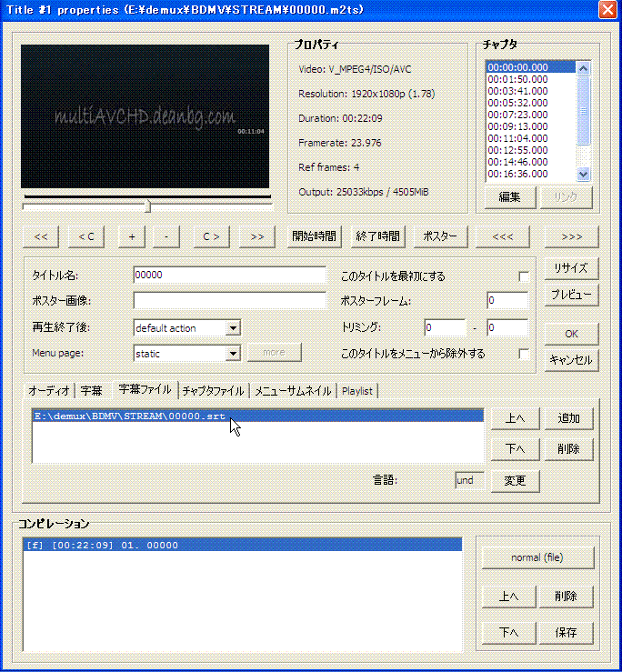Image resolution: width=622 pixels, height=672 pixels.
Task: Set end time with 終了時間 button
Action: 377,236
